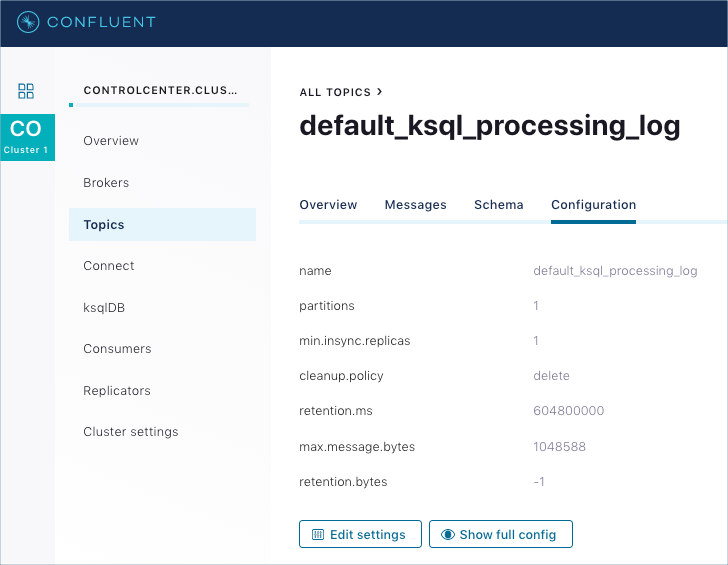Switch to the Messages tab

[x=415, y=205]
